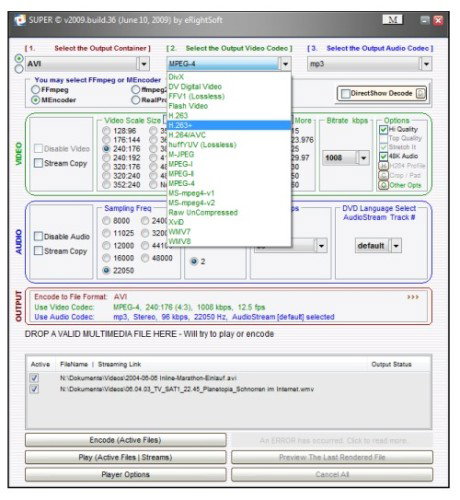Screen dimensions: 460x500
Task: Click the Player Options button
Action: tap(125, 474)
